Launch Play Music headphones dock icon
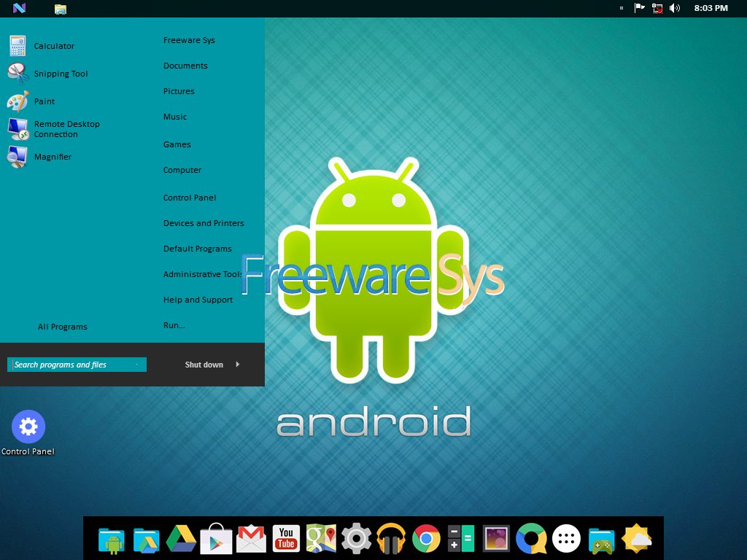 click(x=391, y=539)
